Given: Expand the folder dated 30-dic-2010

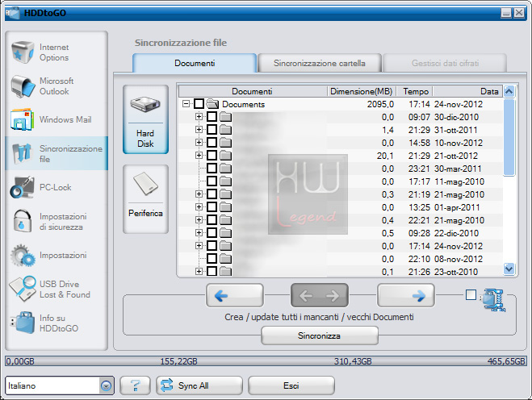Looking at the screenshot, I should tap(199, 117).
